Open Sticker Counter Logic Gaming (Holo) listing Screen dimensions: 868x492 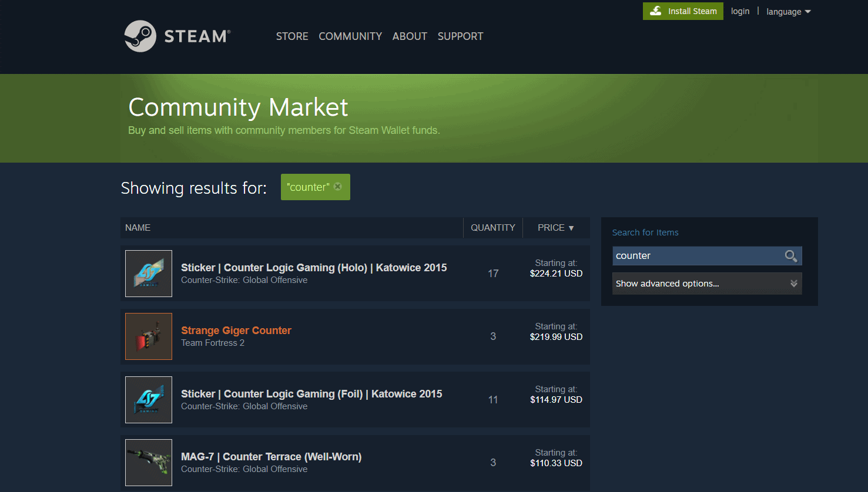tap(314, 268)
